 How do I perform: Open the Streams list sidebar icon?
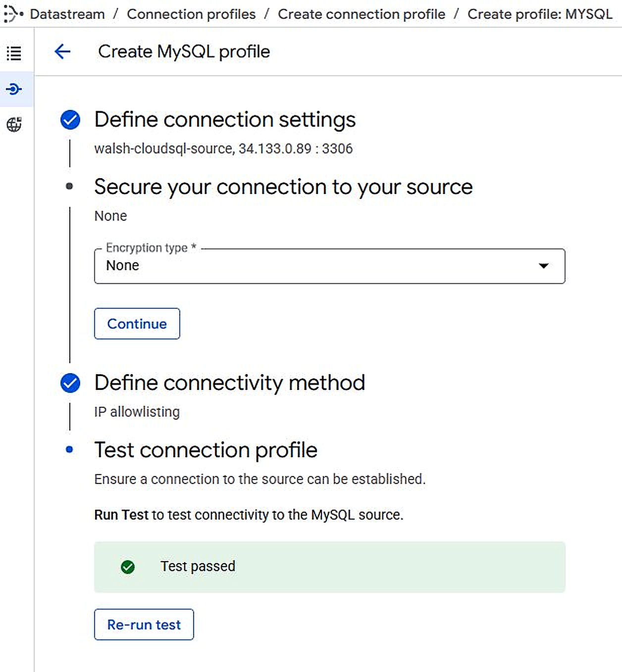[14, 53]
